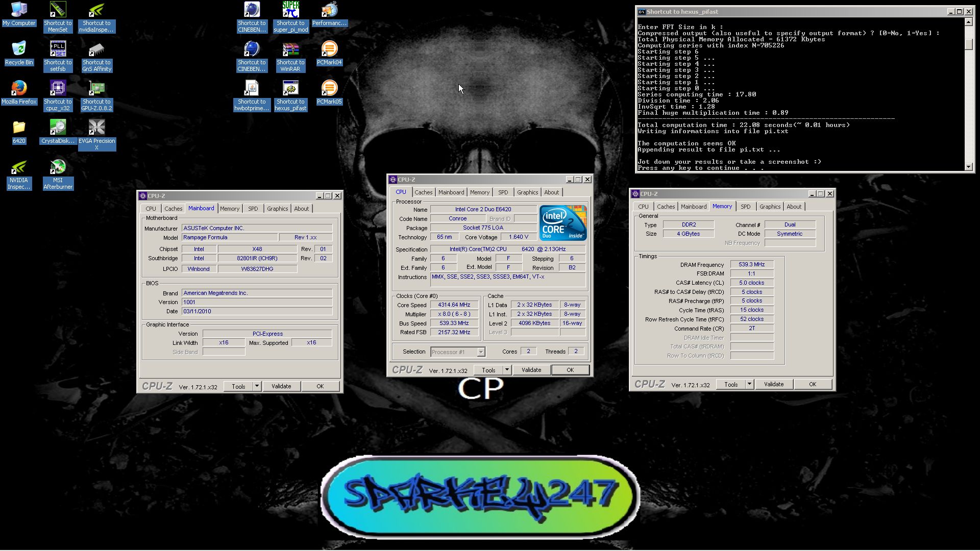Launch the WinRAR shortcut icon
Screen dimensions: 980x551
pos(290,56)
